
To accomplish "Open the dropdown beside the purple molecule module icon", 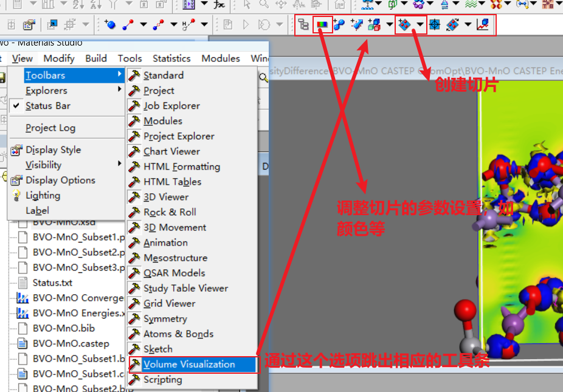I will click(x=430, y=4).
